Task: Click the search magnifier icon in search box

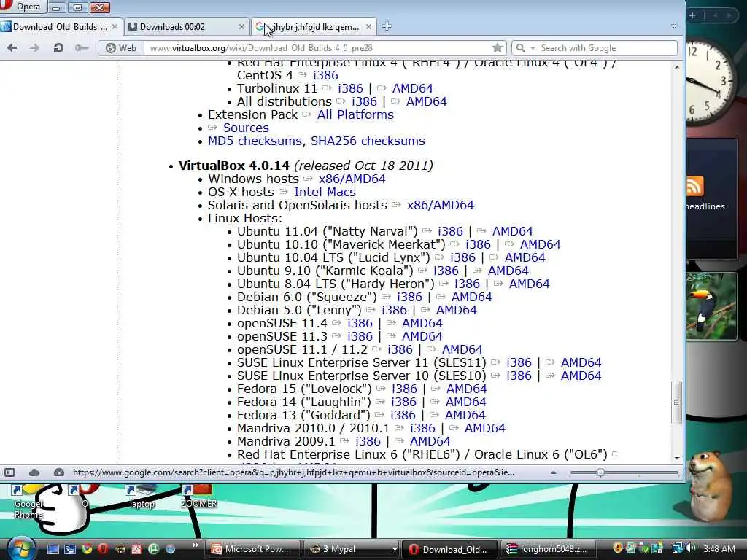Action: coord(521,48)
